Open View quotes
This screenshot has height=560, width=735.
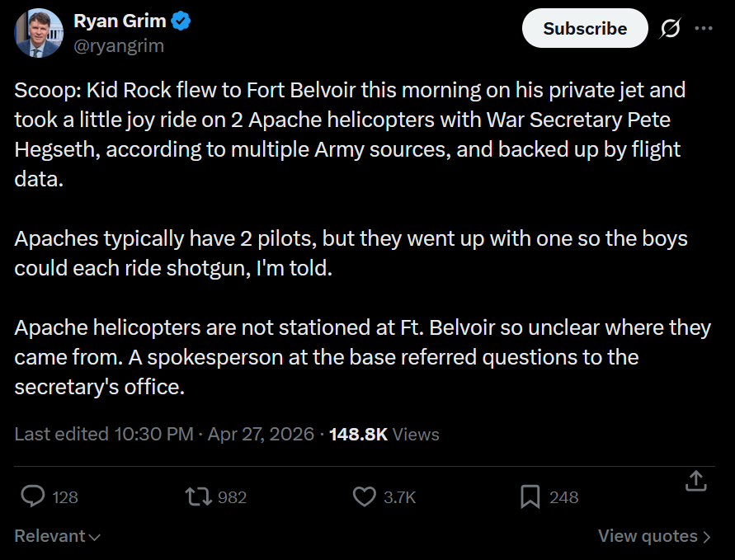pyautogui.click(x=654, y=536)
